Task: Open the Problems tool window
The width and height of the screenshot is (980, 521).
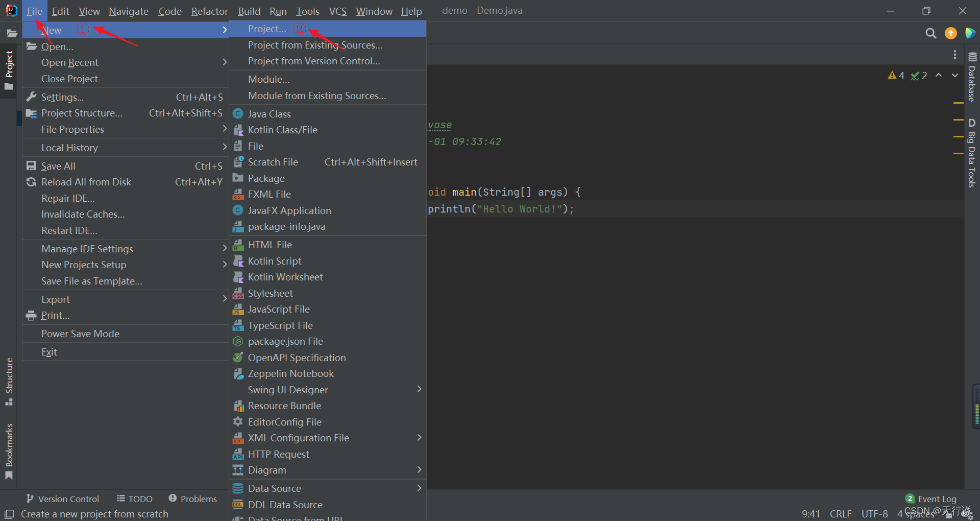Action: pyautogui.click(x=193, y=499)
